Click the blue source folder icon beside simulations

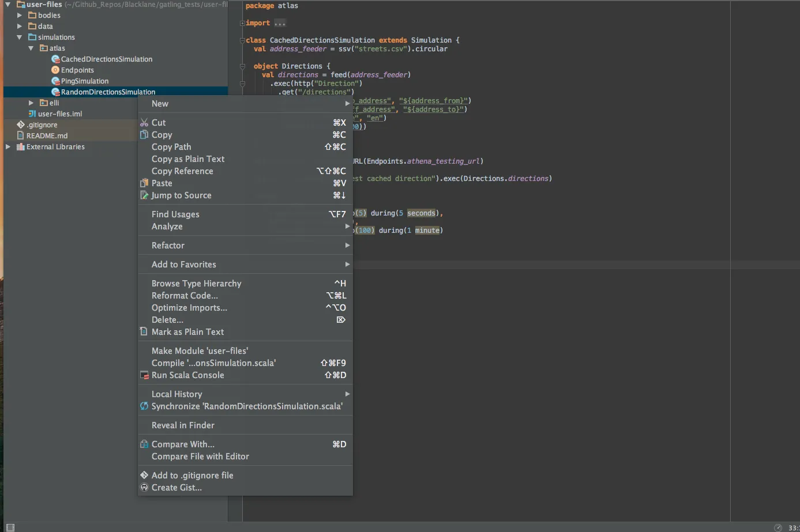pos(32,37)
